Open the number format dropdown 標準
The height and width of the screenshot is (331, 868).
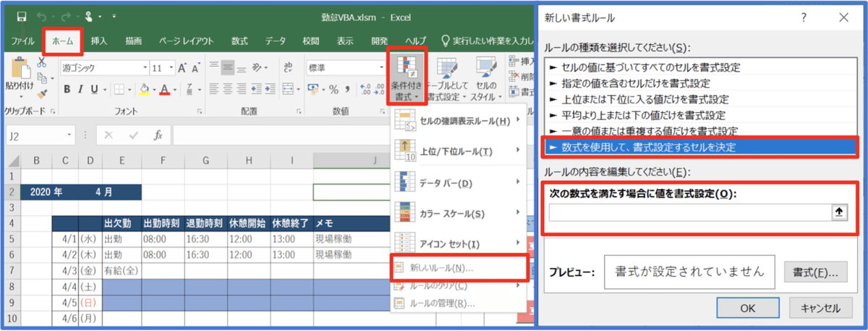[380, 67]
